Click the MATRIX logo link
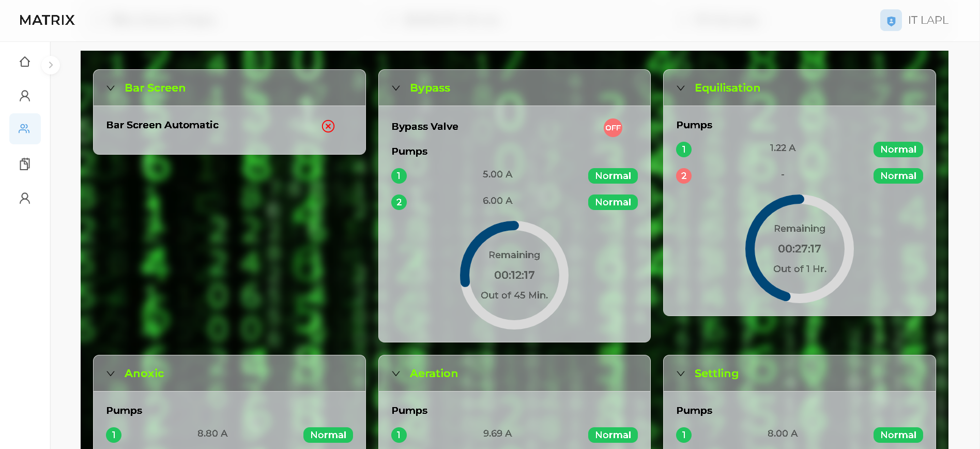980x449 pixels. click(x=47, y=20)
